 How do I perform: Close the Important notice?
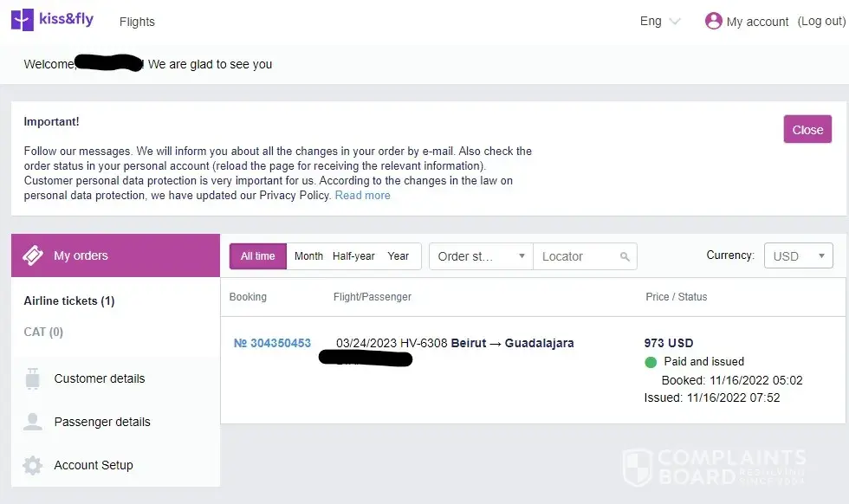807,130
